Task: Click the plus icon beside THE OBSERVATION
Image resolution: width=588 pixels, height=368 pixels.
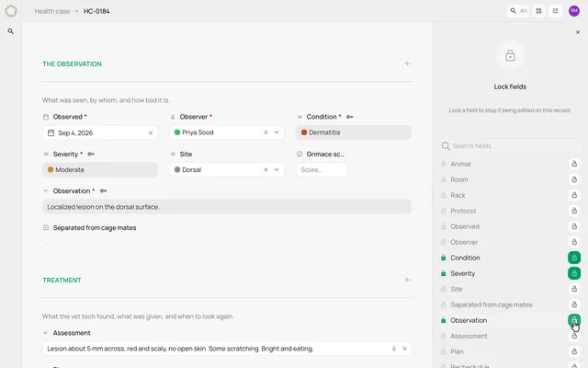Action: pos(408,63)
